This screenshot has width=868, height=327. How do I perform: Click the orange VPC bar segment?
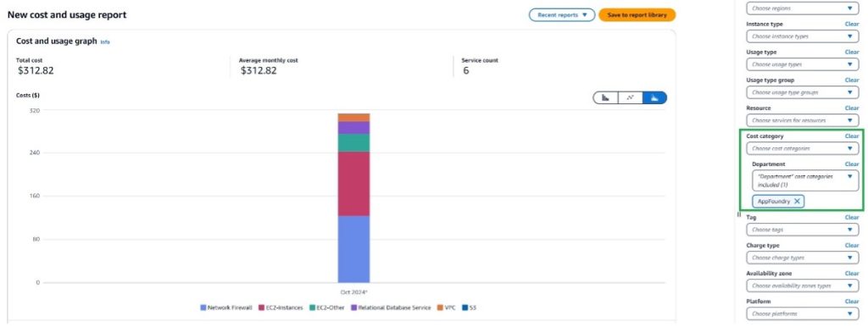tap(353, 117)
